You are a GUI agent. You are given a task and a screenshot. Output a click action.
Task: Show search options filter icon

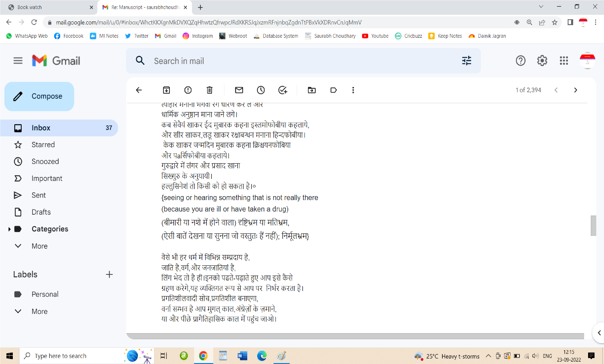[466, 60]
